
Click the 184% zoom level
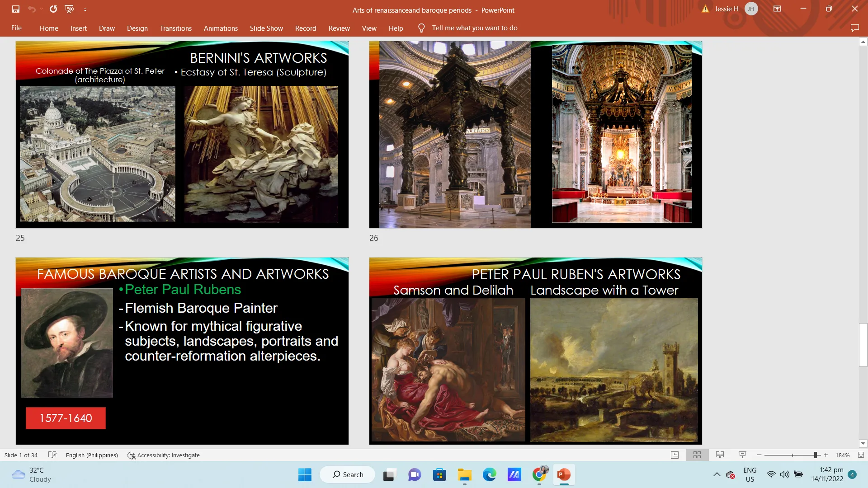coord(842,455)
